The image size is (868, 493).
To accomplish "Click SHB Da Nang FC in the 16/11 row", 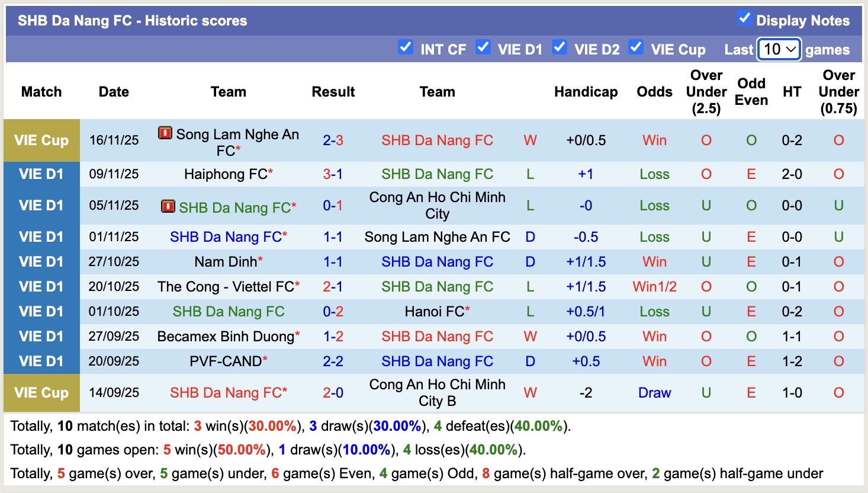I will coord(438,140).
